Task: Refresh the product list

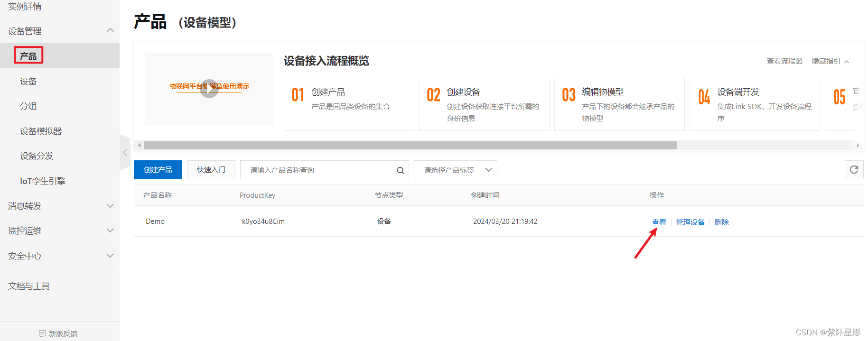Action: [854, 170]
